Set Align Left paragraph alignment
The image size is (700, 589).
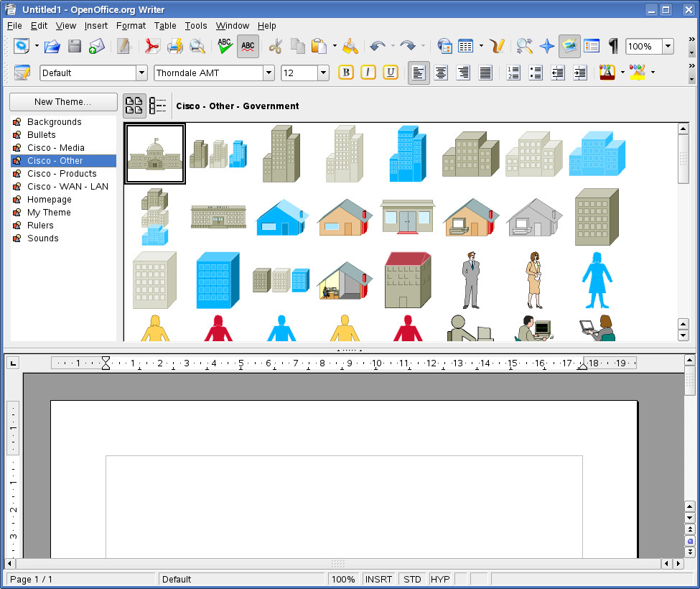pos(419,73)
